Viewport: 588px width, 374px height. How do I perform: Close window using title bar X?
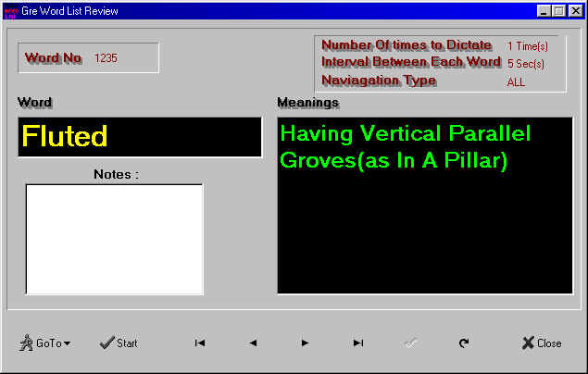[575, 10]
